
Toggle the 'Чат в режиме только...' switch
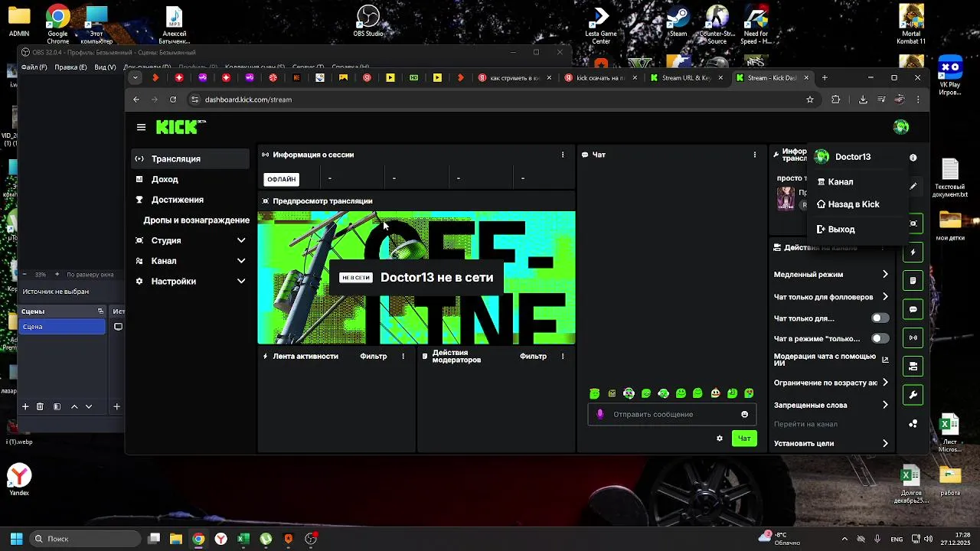click(x=880, y=338)
